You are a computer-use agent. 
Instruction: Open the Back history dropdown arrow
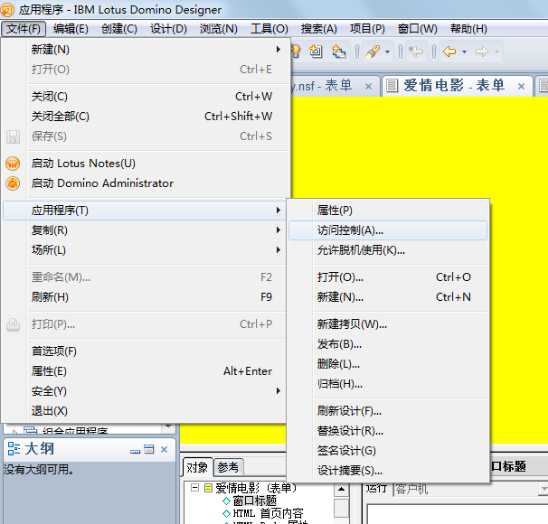(464, 52)
